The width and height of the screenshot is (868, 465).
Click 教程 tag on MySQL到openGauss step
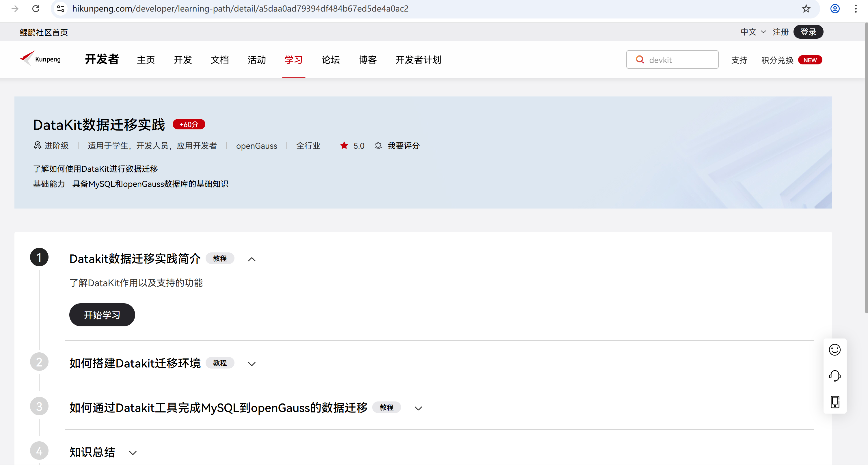point(386,407)
